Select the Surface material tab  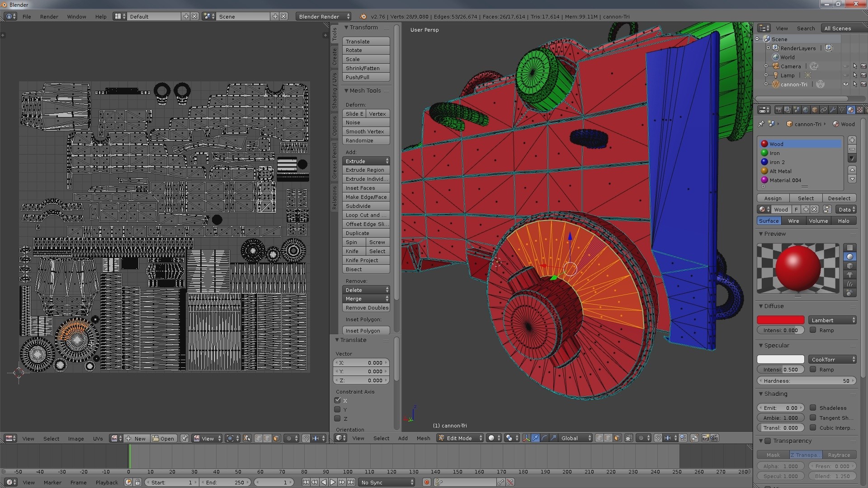769,221
